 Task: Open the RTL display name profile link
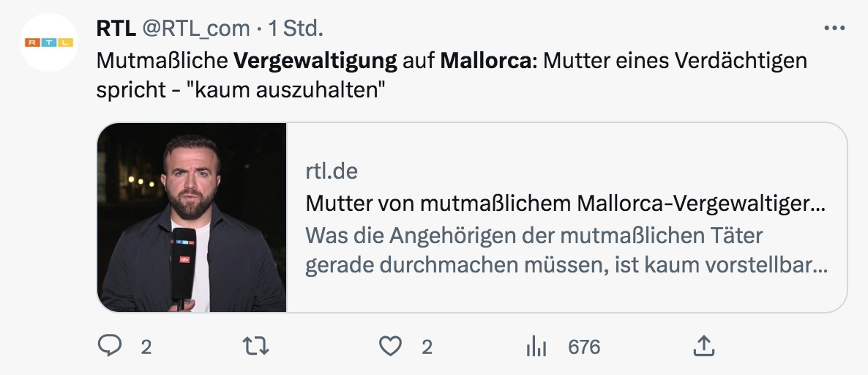click(116, 29)
